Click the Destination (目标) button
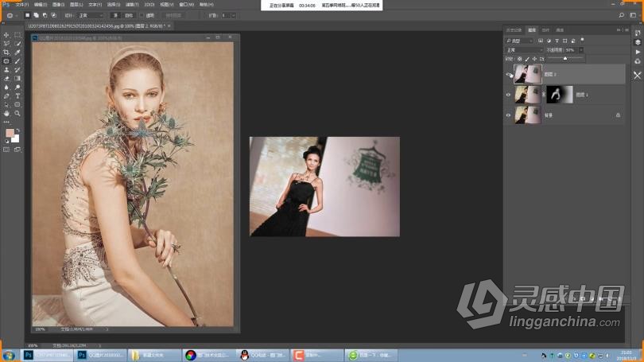The width and height of the screenshot is (644, 362). tap(129, 16)
